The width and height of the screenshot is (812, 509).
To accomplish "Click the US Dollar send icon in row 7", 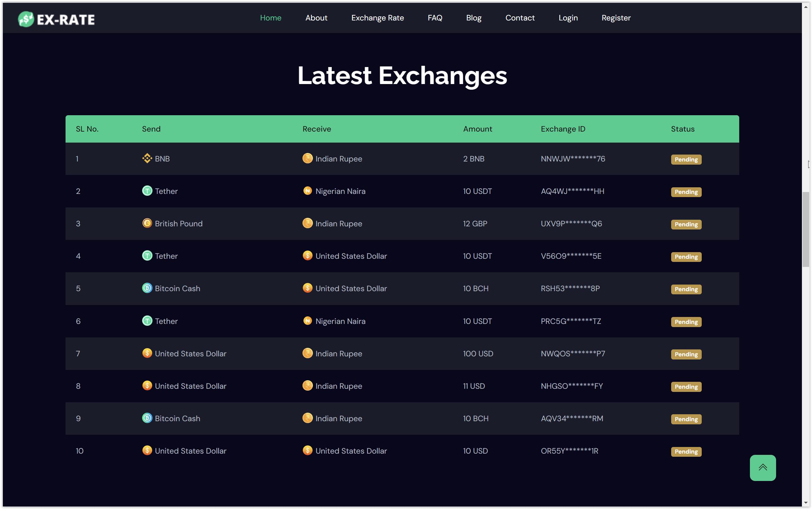I will (147, 353).
